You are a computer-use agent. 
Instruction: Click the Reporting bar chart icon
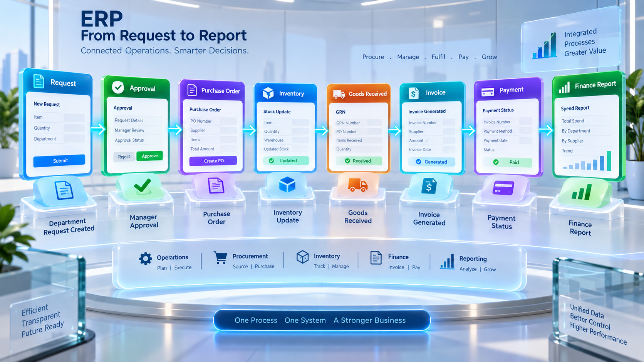tap(447, 261)
